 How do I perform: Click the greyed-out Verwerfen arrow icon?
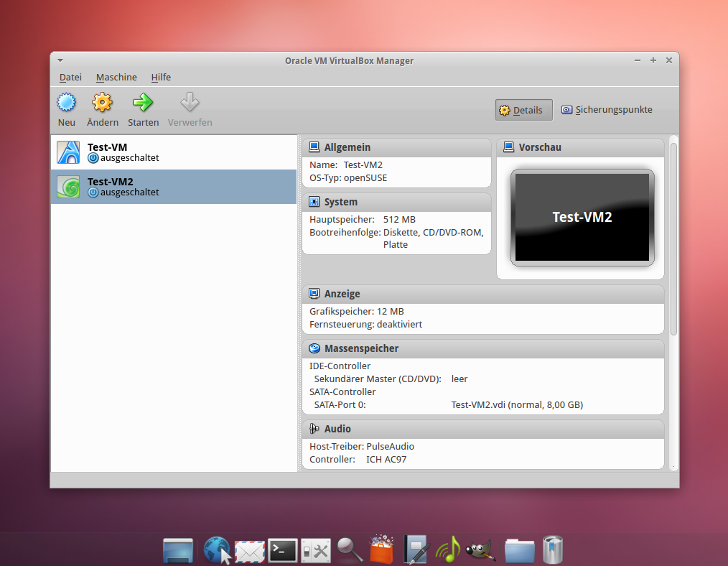point(190,102)
